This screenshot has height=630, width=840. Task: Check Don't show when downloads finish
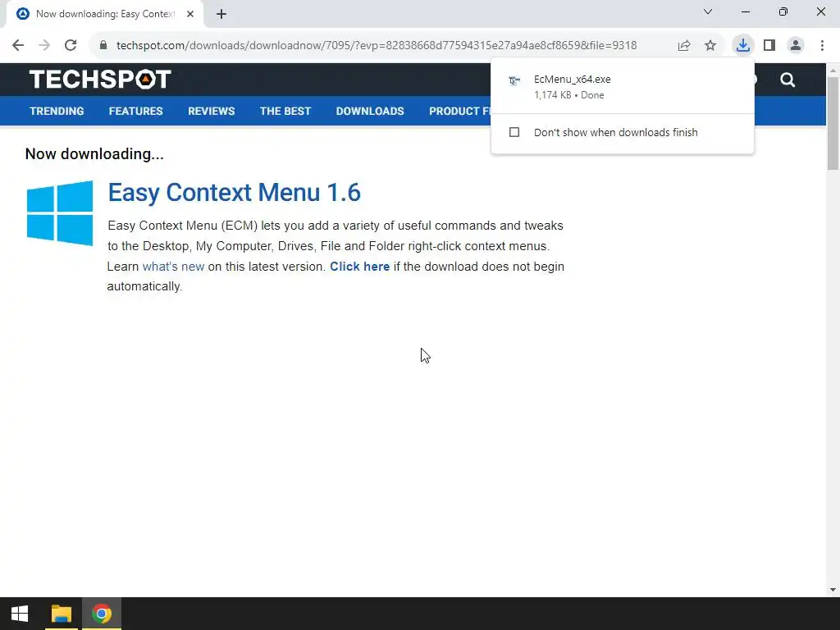coord(514,132)
